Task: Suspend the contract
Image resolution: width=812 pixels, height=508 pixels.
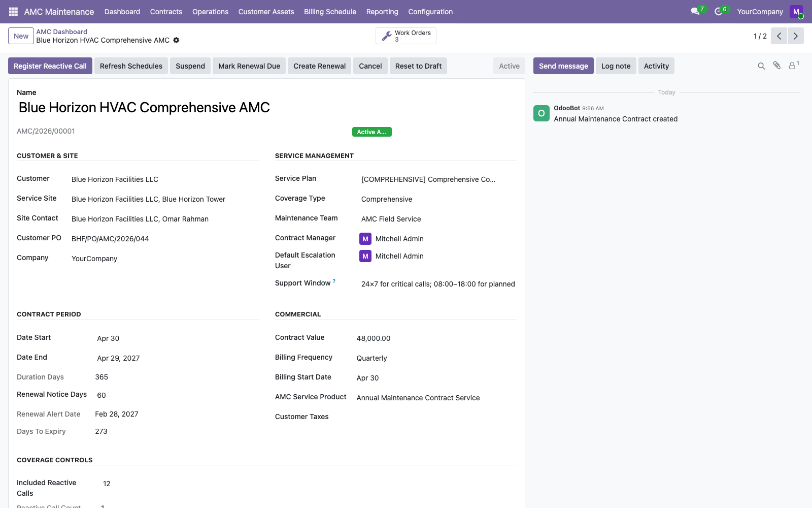Action: pos(190,66)
